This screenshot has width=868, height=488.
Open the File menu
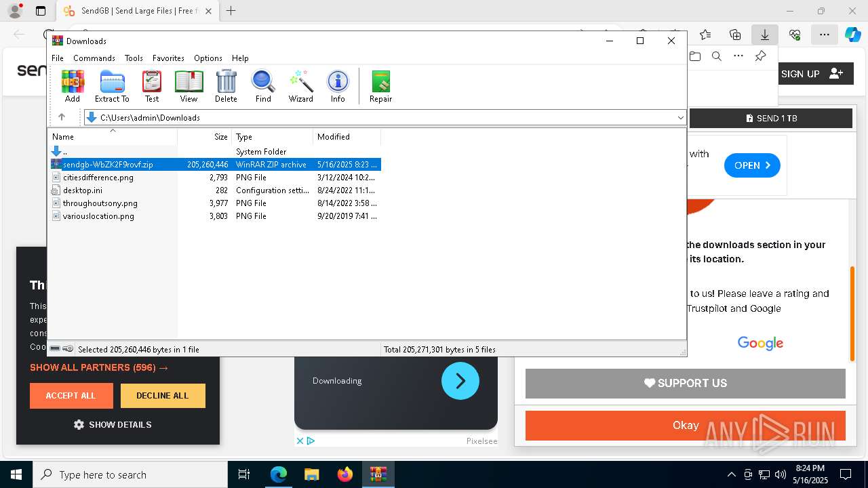(58, 58)
